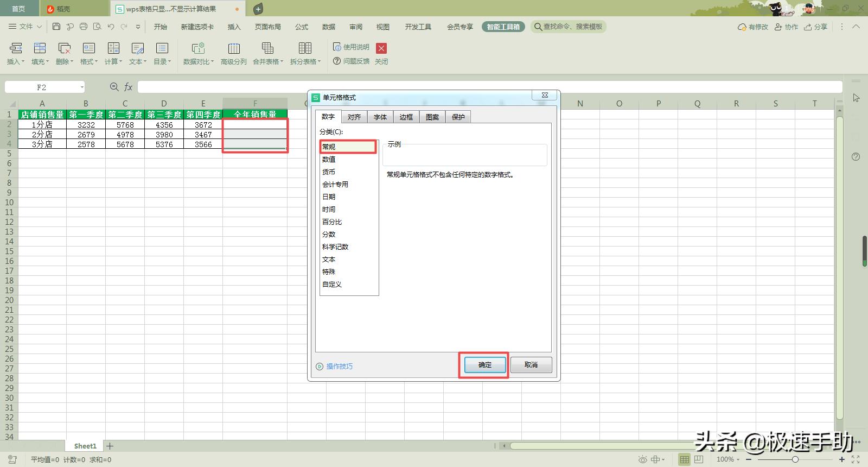
Task: Click the 填充 fill tool icon
Action: coord(40,48)
